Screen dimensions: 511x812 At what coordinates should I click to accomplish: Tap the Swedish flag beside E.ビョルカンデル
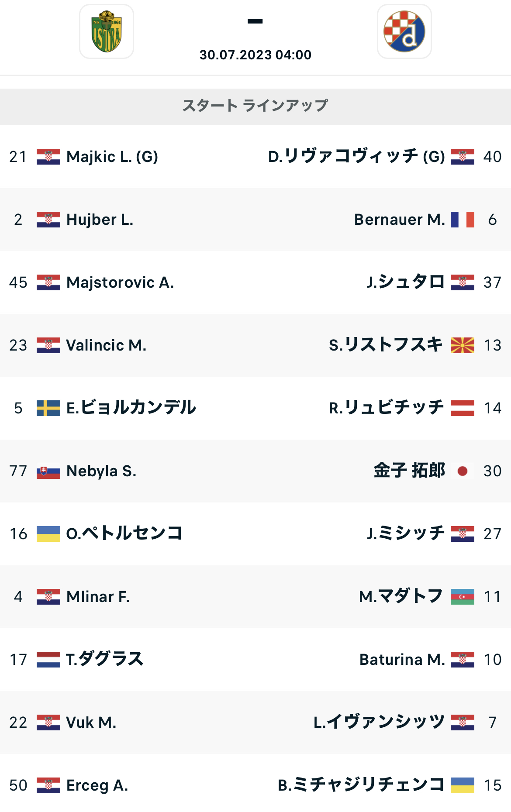(48, 408)
